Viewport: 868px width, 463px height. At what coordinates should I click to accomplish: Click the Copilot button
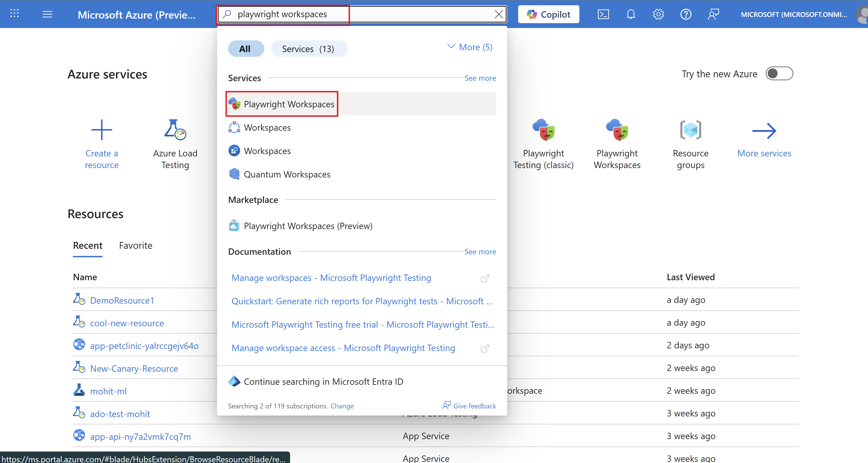coord(548,14)
